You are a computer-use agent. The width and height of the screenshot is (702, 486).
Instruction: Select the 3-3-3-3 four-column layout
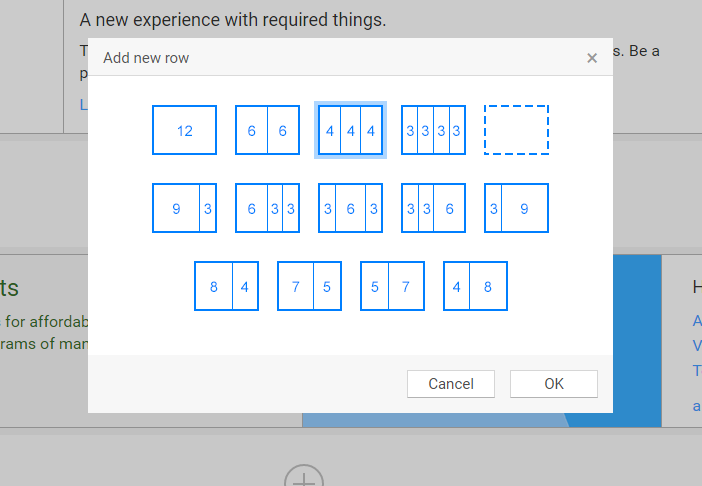(433, 130)
